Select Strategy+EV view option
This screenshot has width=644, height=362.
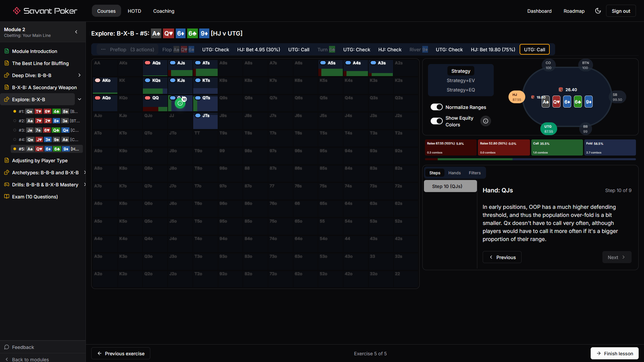461,80
